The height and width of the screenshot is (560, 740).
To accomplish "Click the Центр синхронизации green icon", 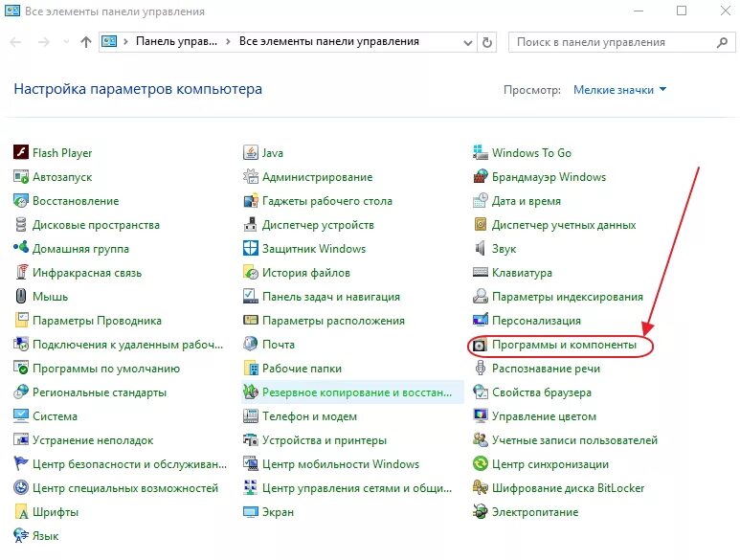I will [481, 464].
